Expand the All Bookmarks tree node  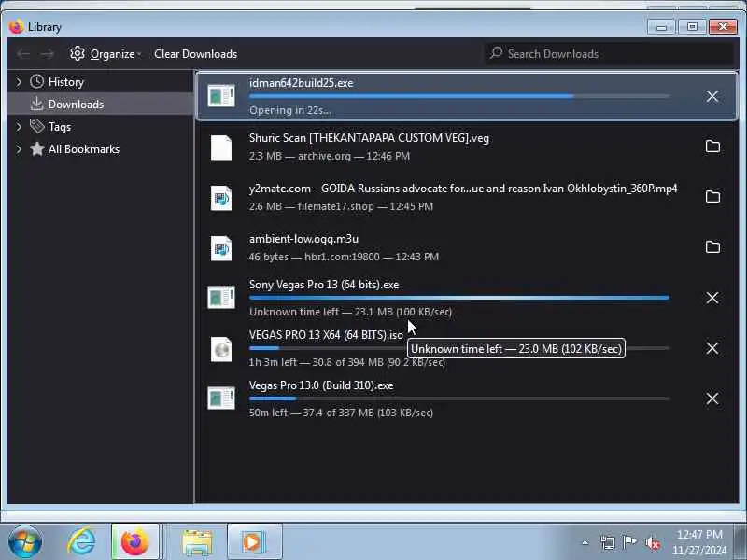point(19,149)
